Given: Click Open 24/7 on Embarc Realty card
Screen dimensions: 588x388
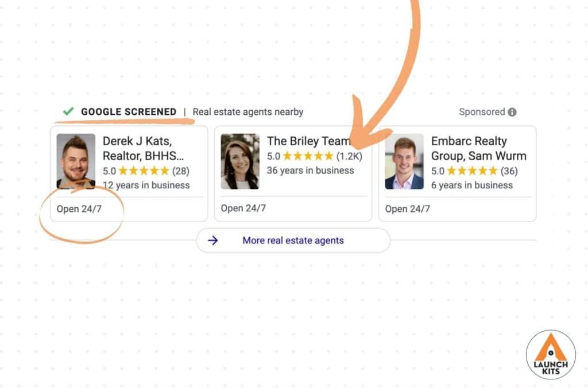Looking at the screenshot, I should 408,209.
